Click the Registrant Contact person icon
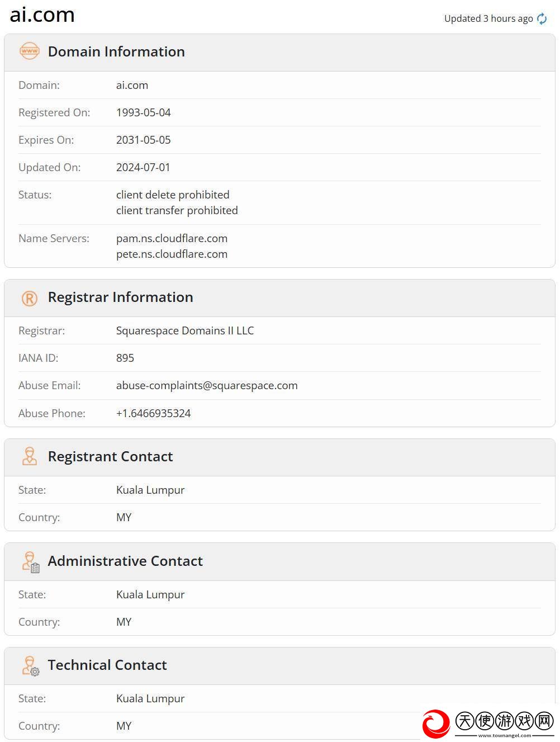 click(30, 456)
